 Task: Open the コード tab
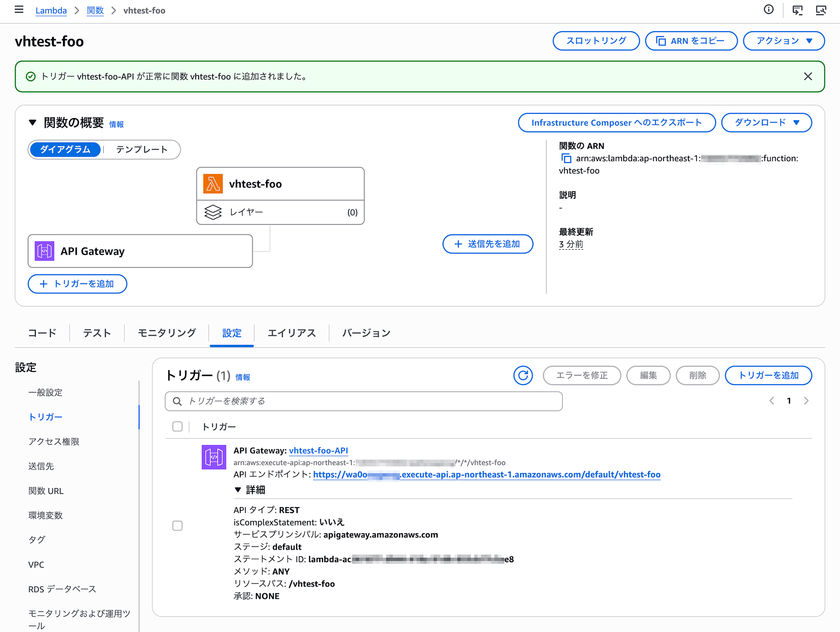[42, 333]
